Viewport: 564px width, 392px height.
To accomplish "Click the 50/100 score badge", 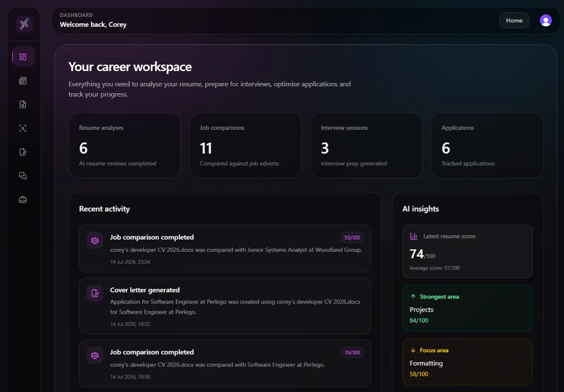I will [x=352, y=238].
